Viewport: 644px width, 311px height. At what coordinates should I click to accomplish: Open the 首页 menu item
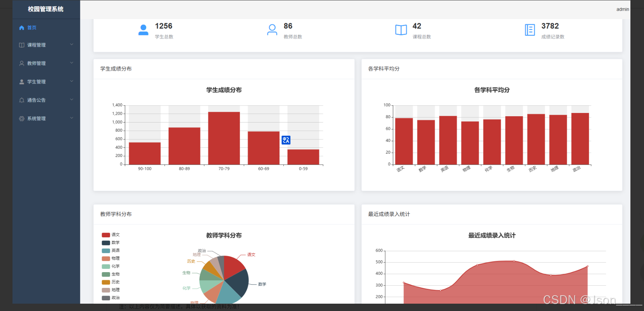46,28
